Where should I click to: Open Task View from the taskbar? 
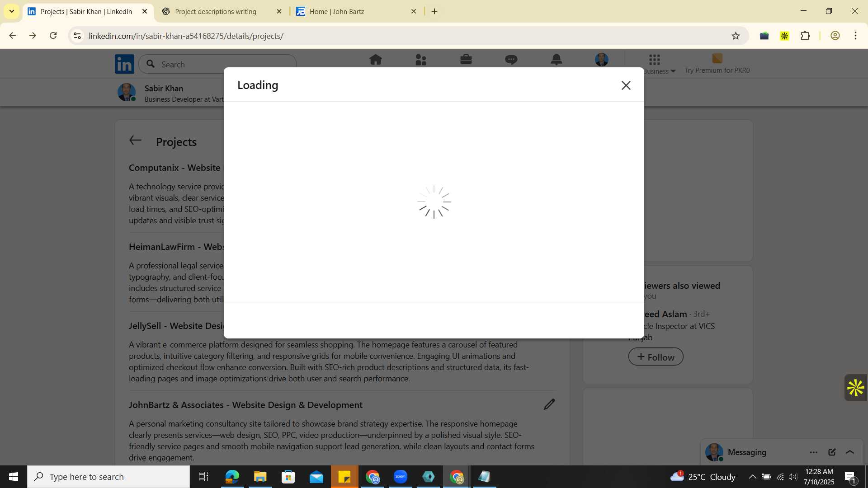point(203,477)
